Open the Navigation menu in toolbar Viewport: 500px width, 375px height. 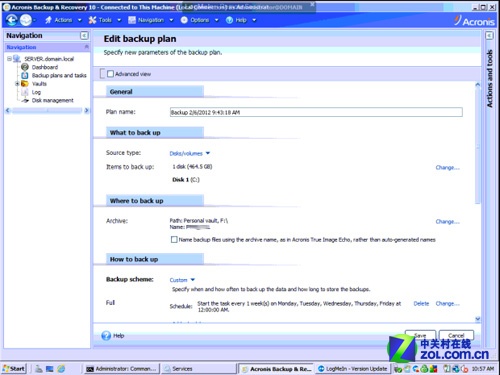pos(151,20)
